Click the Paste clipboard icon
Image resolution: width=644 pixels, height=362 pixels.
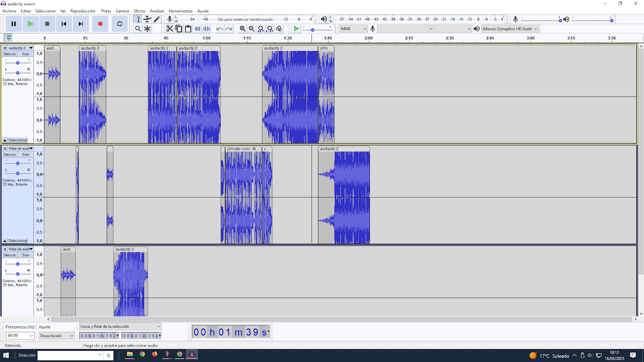188,29
